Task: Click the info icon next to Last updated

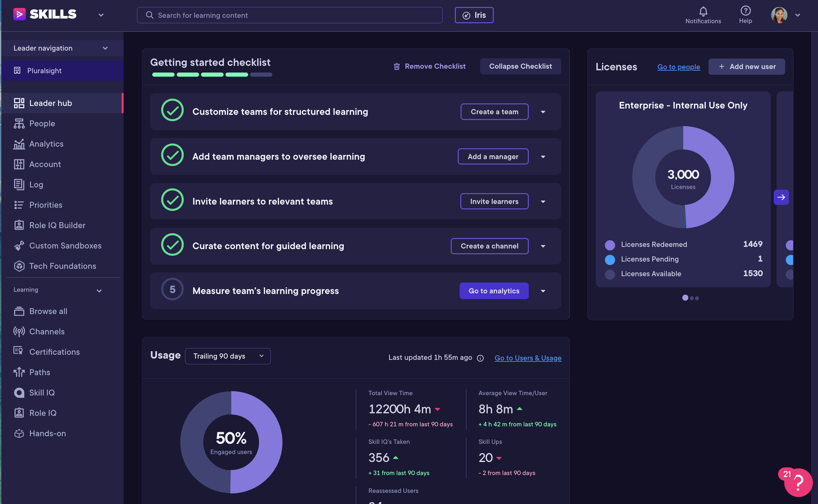Action: (x=480, y=358)
